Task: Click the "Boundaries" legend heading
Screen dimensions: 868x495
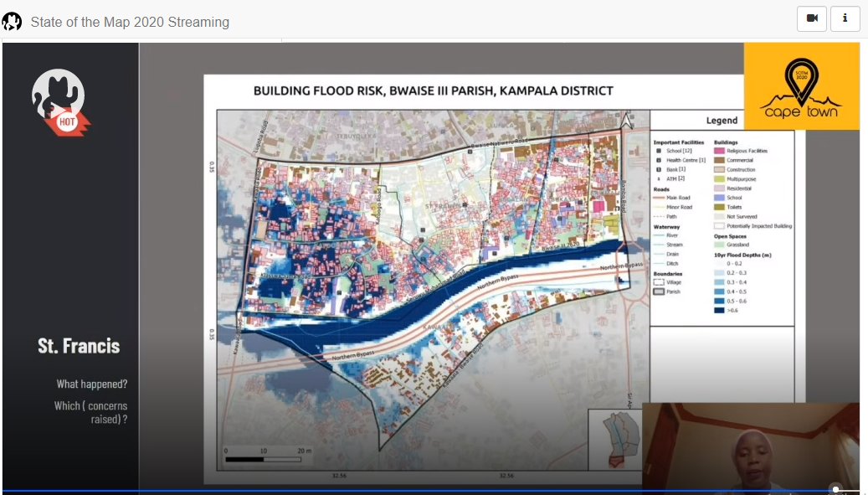Action: (668, 274)
